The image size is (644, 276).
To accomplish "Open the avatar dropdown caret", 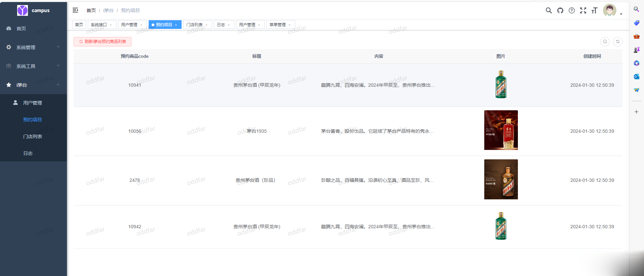I will coord(621,14).
